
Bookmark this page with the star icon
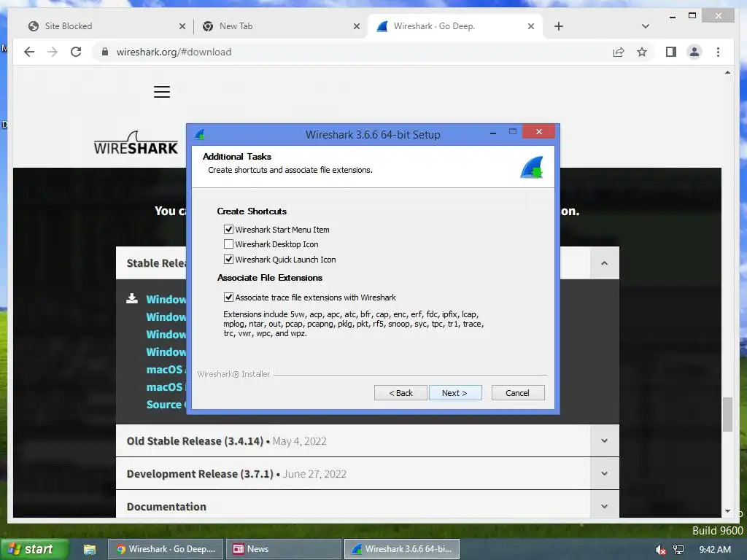pos(642,52)
